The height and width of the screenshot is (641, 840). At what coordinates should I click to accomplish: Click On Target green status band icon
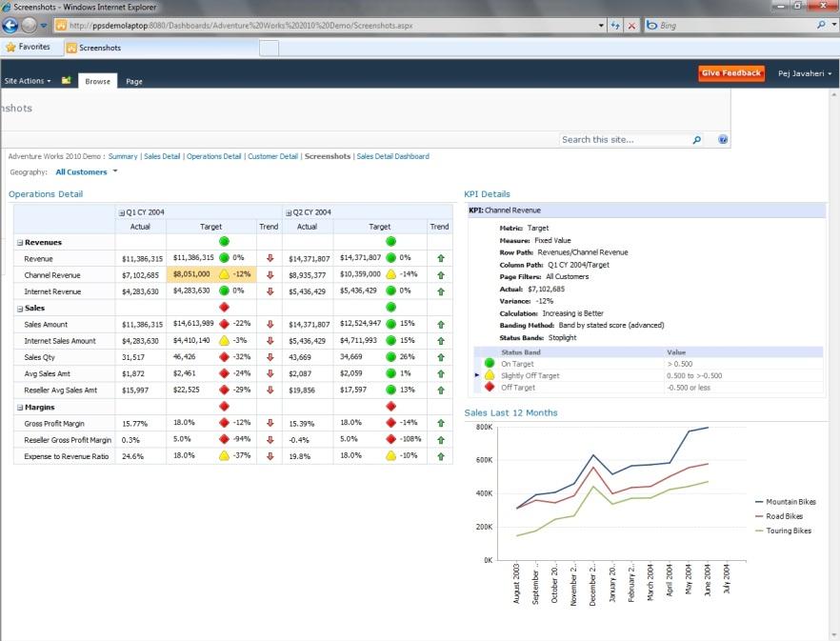tap(490, 363)
